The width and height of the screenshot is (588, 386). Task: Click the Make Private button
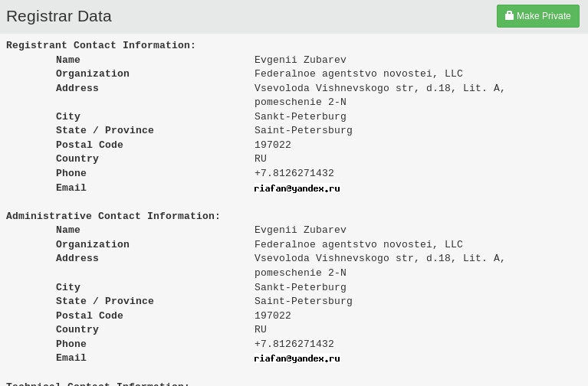point(537,16)
